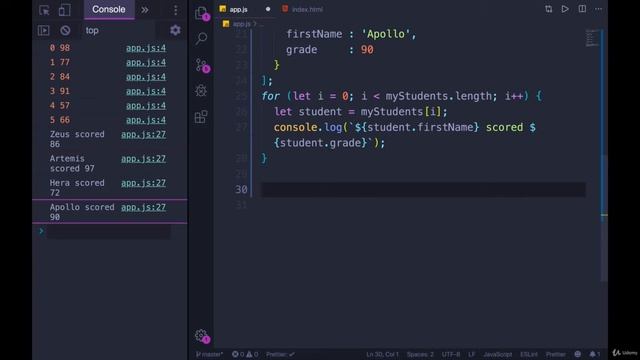
Task: Open the VS Code Manage gear icon
Action: pos(202,336)
